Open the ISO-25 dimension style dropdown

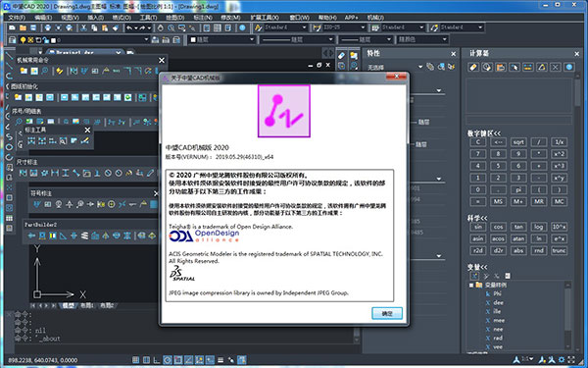[x=344, y=27]
